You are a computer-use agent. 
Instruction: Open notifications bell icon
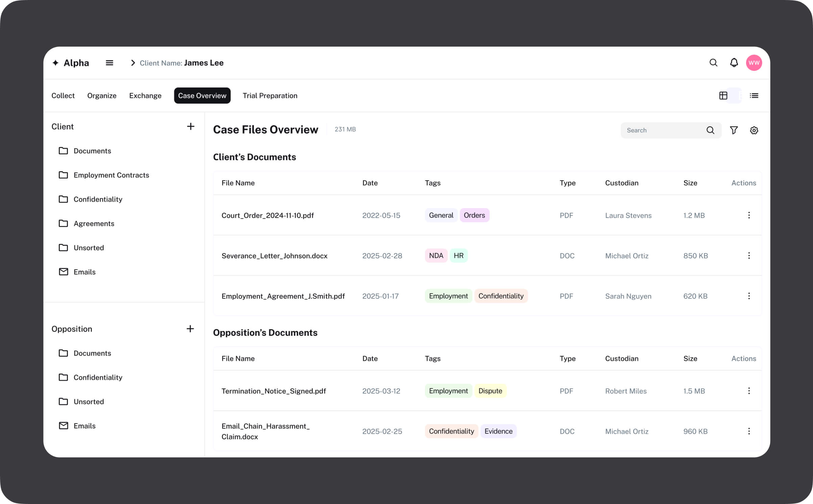pyautogui.click(x=734, y=63)
